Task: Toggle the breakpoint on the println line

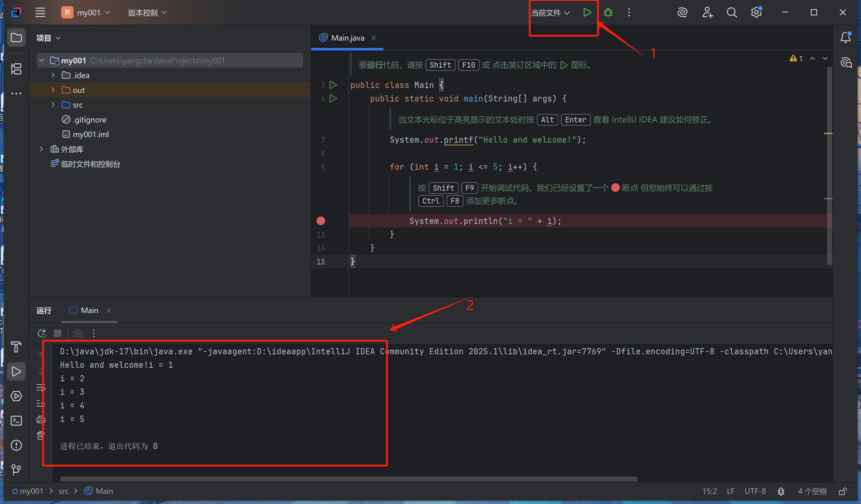Action: click(x=321, y=221)
